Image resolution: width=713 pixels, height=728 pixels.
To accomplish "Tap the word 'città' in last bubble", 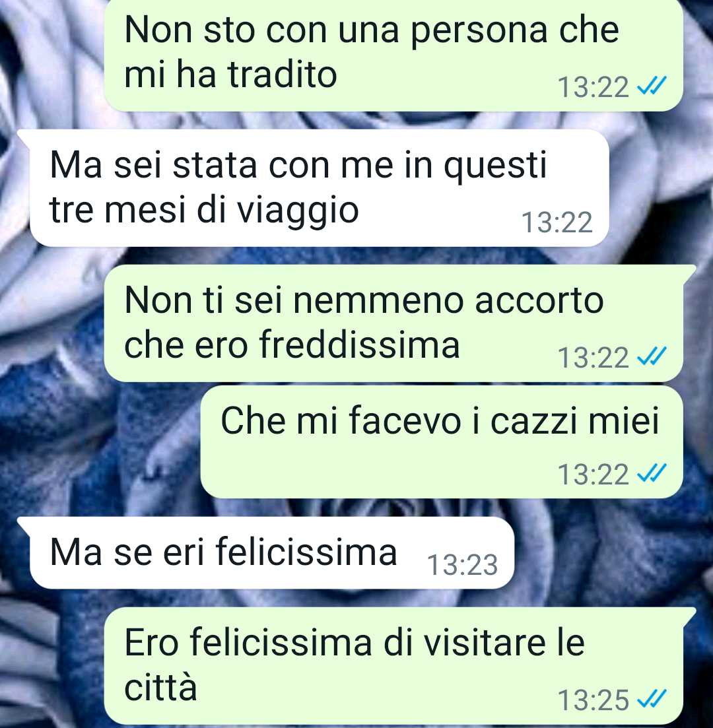I will [x=160, y=687].
